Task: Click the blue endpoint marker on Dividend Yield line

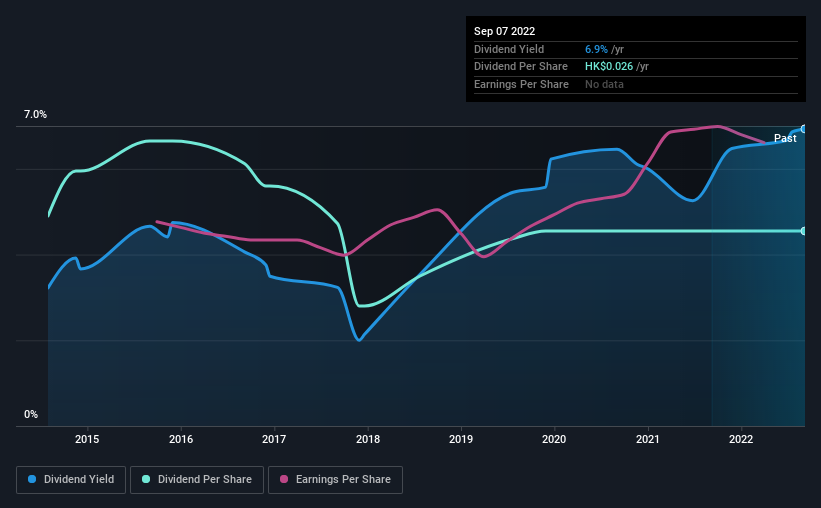Action: pyautogui.click(x=804, y=129)
